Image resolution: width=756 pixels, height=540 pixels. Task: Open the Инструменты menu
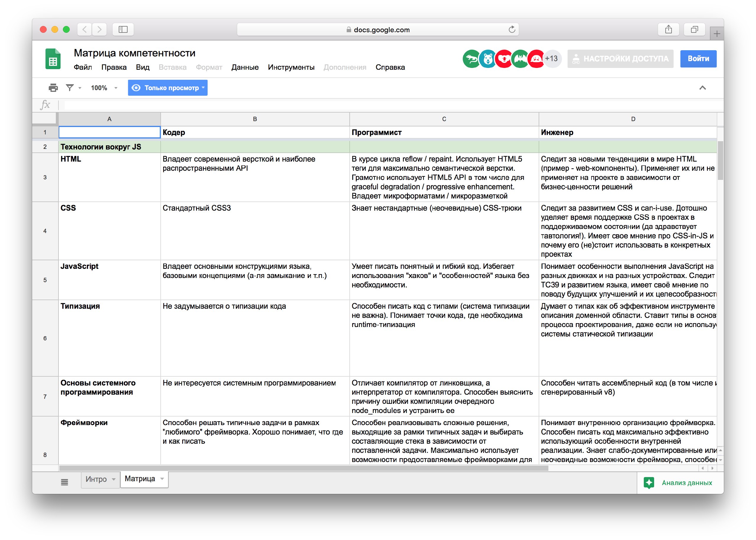coord(291,67)
